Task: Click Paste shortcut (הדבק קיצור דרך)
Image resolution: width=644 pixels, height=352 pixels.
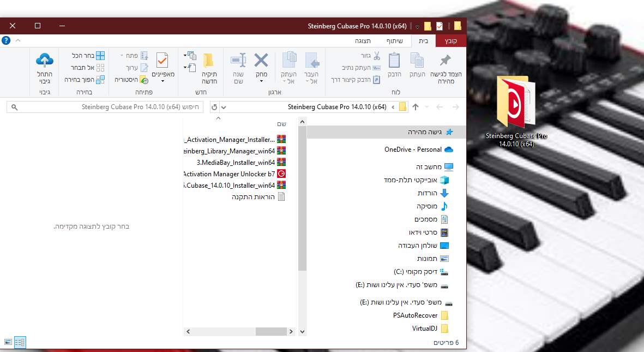Action: (356, 79)
